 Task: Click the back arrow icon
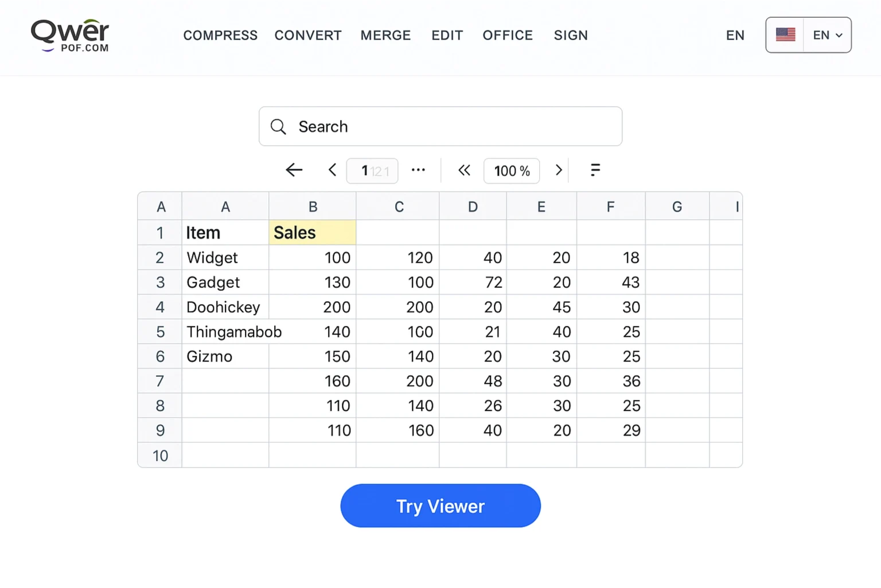pos(294,170)
